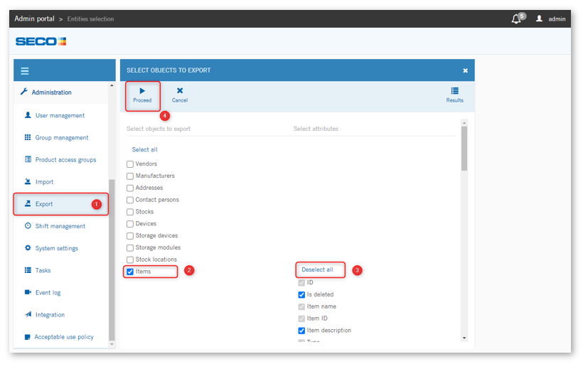Viewport: 588px width, 369px height.
Task: Click scroll-up arrow of export list
Action: tap(464, 123)
